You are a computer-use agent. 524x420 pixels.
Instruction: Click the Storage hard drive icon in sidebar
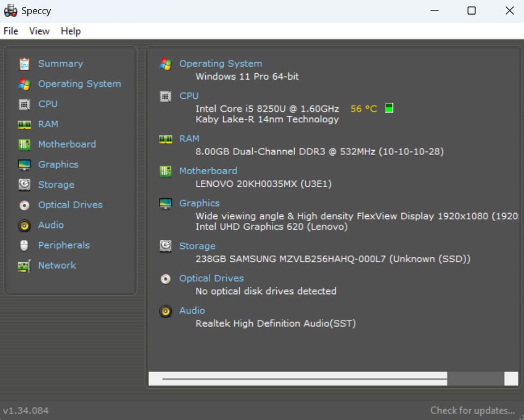(24, 185)
